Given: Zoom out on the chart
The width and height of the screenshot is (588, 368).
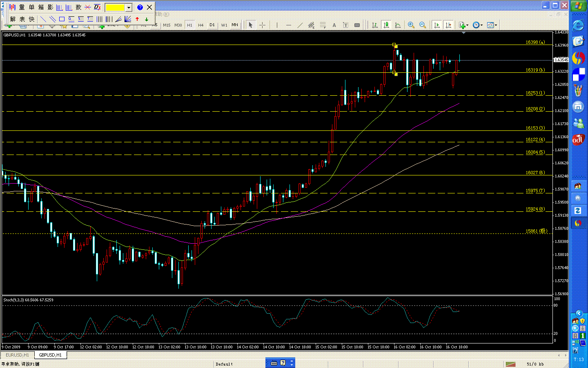Looking at the screenshot, I should (x=423, y=25).
